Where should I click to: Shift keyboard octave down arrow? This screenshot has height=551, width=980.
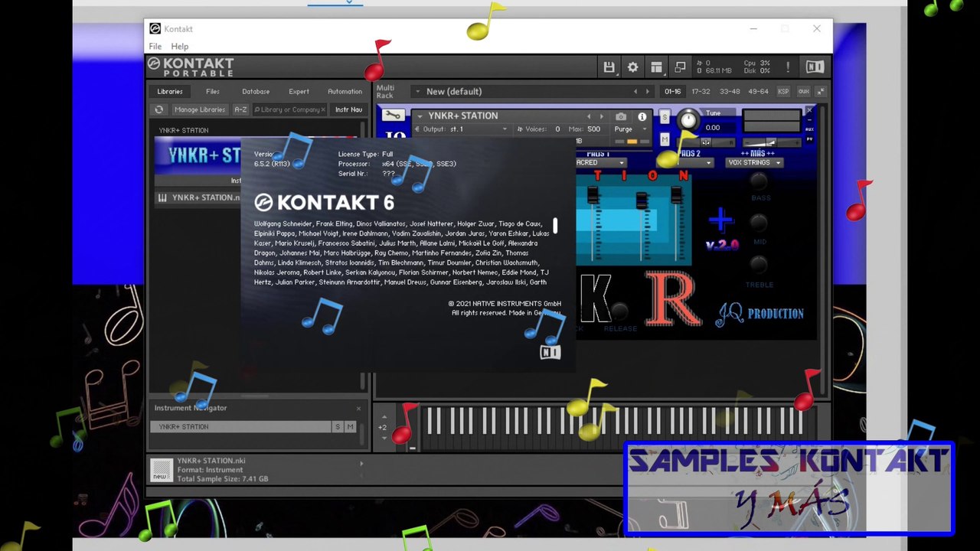coord(383,437)
